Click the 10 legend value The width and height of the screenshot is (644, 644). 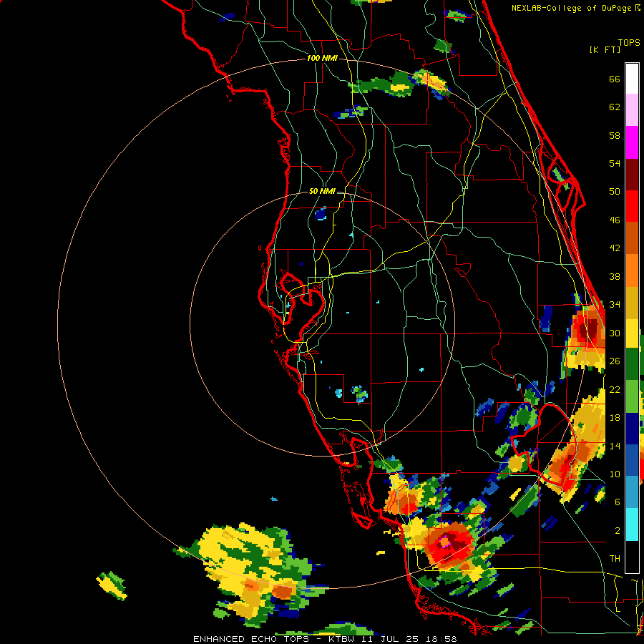tap(615, 474)
